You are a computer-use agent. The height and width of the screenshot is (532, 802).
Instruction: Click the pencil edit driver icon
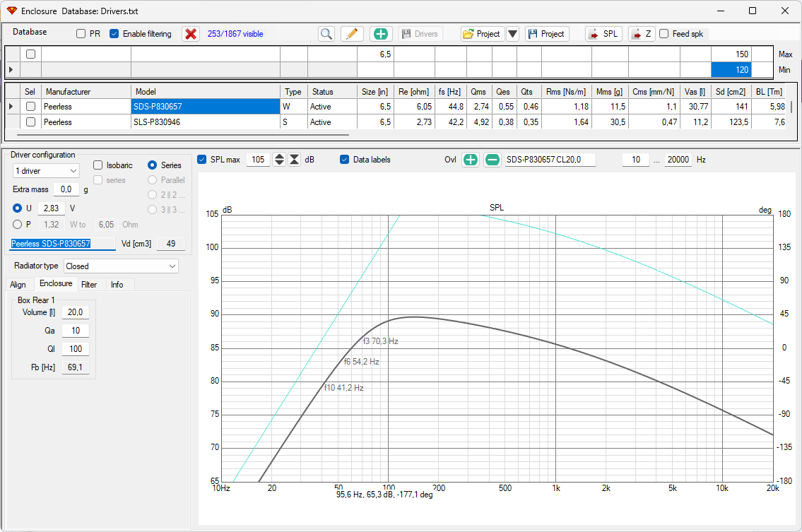point(352,34)
